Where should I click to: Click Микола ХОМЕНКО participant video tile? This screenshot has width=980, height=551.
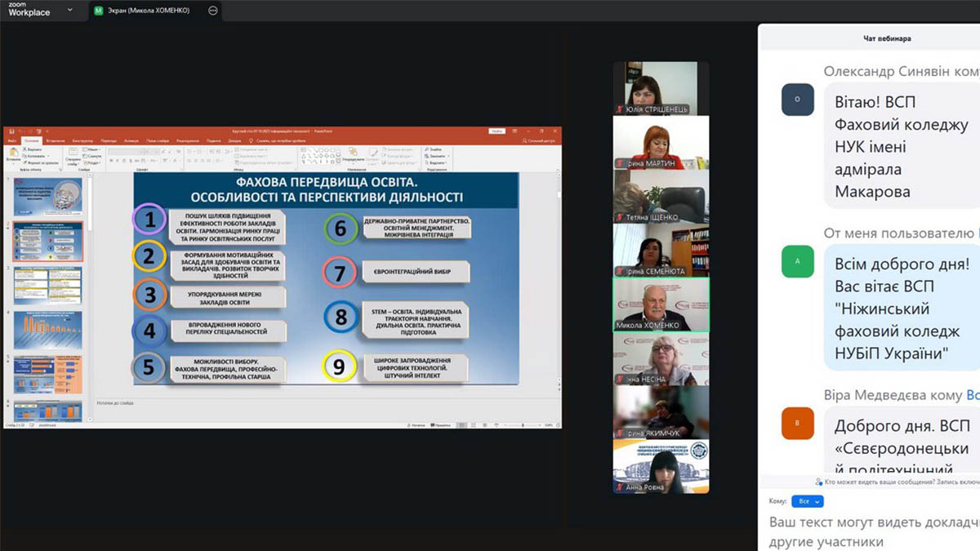pos(661,304)
